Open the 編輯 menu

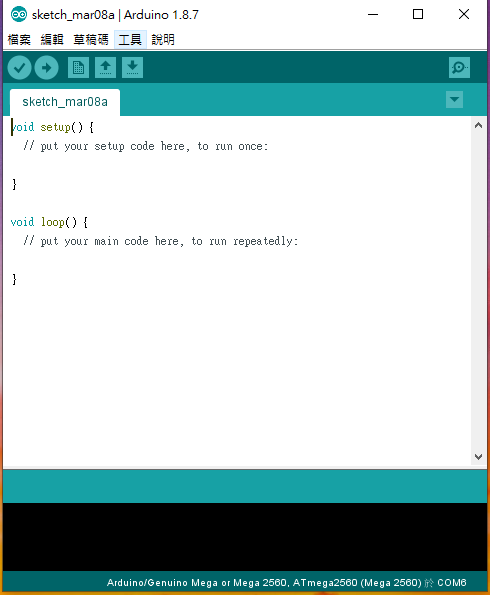click(x=52, y=39)
